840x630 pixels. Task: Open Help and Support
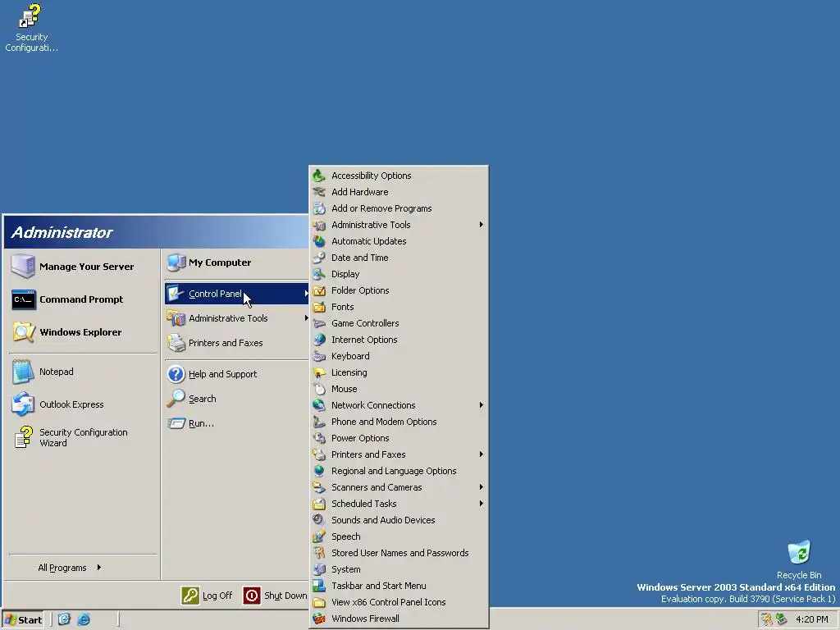[236, 374]
